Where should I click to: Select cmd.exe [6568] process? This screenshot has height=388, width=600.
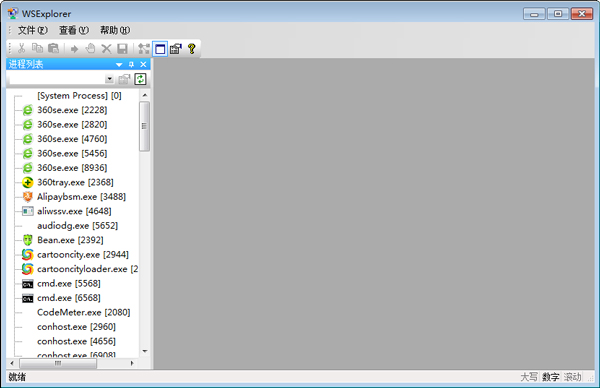point(69,298)
